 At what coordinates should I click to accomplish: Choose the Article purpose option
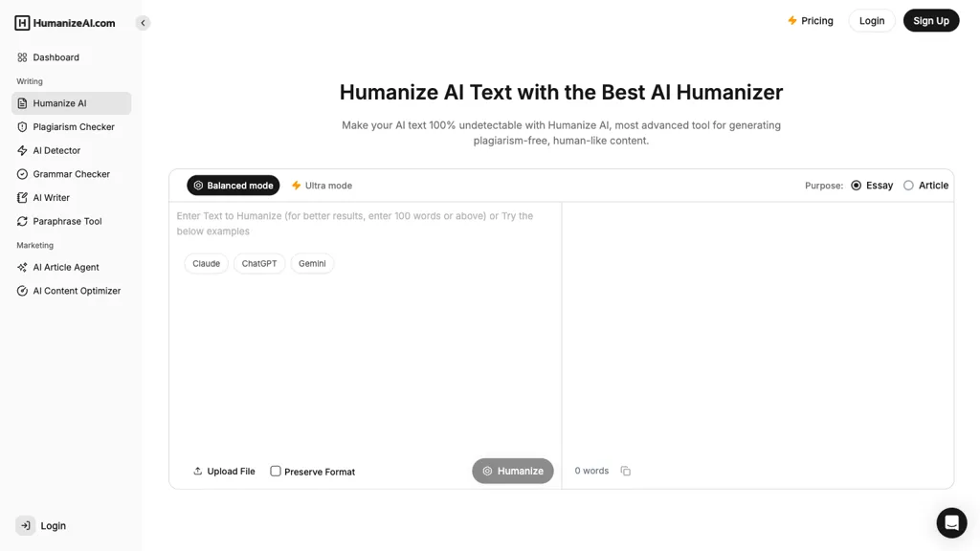point(907,185)
